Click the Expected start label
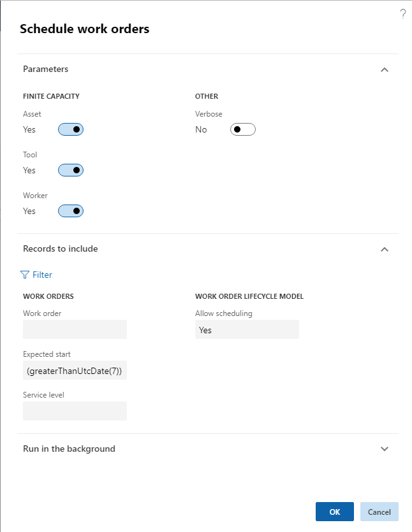This screenshot has width=412, height=532. tap(47, 354)
